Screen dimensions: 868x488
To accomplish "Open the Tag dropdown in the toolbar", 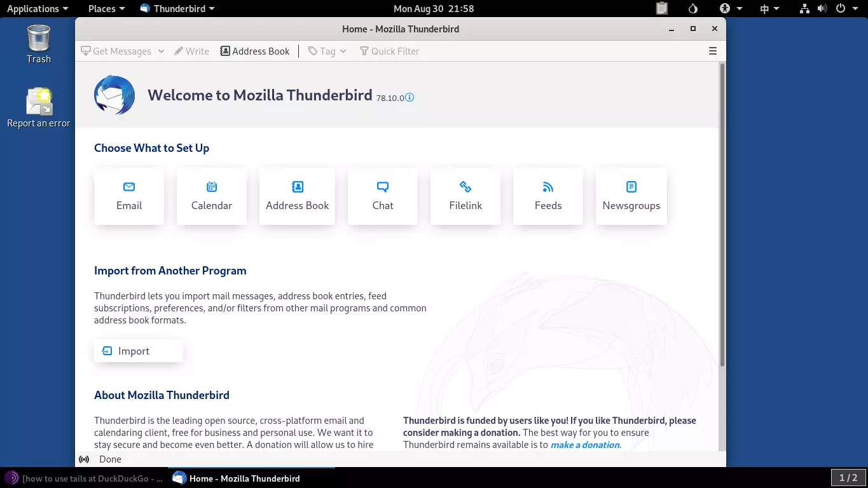I will pyautogui.click(x=343, y=51).
